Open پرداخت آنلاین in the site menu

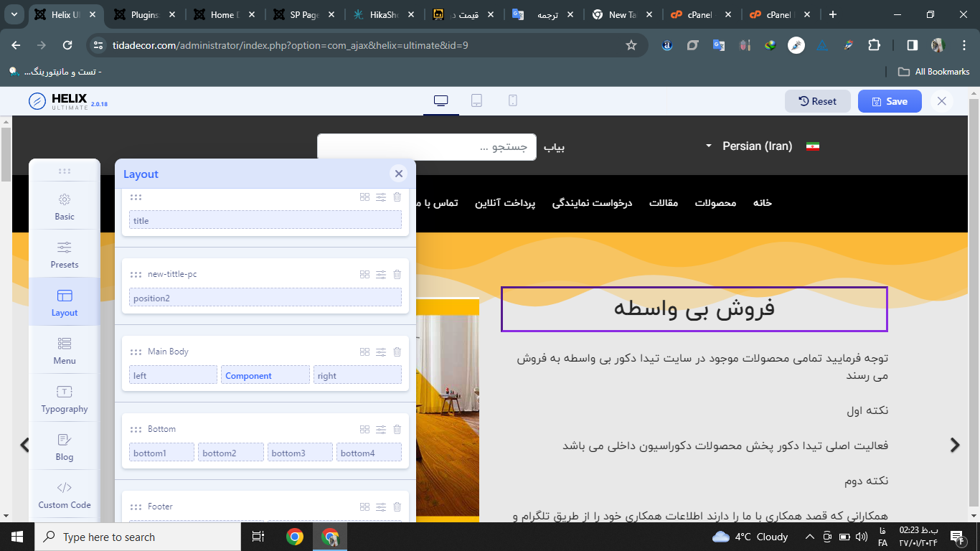point(505,203)
